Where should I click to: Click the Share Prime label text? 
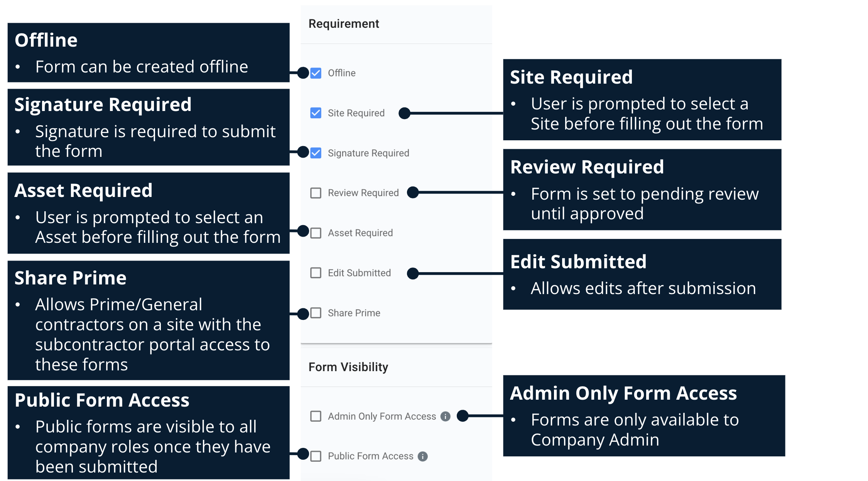(354, 313)
